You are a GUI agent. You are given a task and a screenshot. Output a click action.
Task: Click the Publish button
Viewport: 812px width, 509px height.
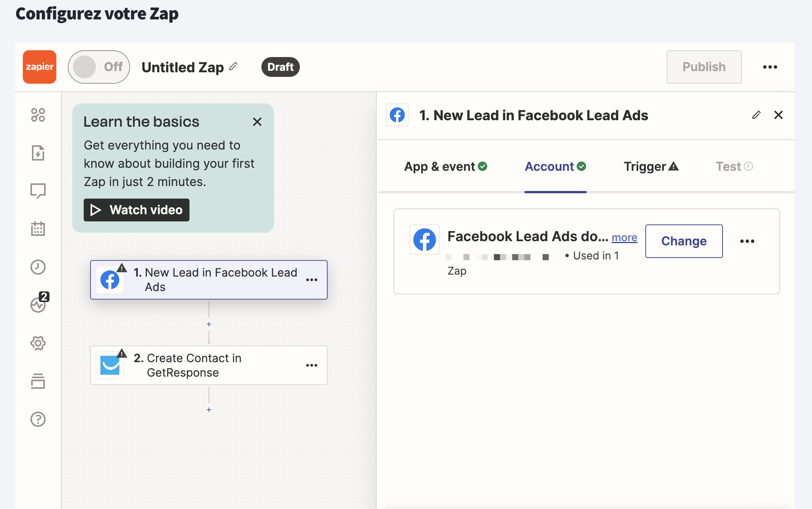click(x=704, y=67)
